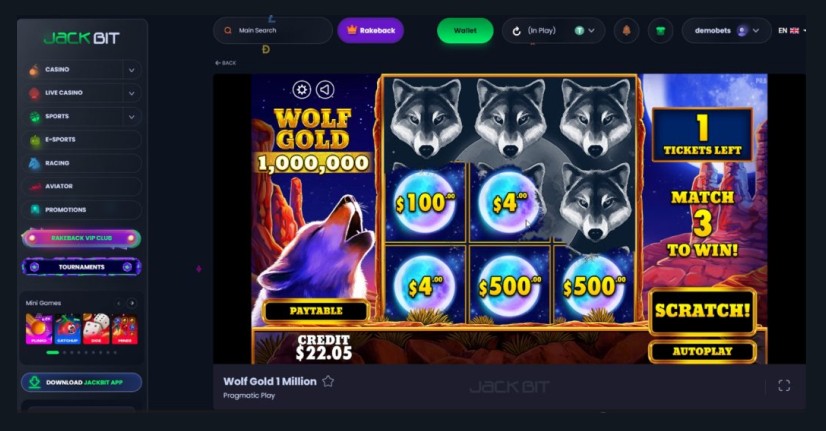Click the green gift box icon

660,31
